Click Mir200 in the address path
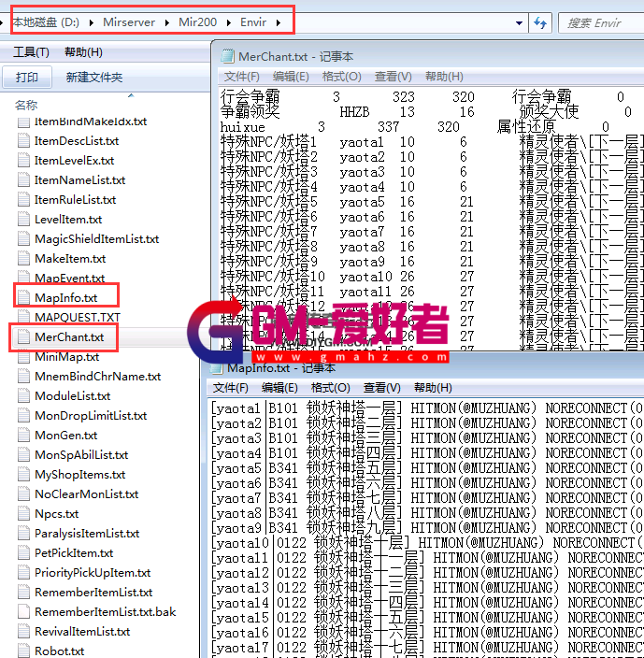644x658 pixels. pyautogui.click(x=197, y=22)
